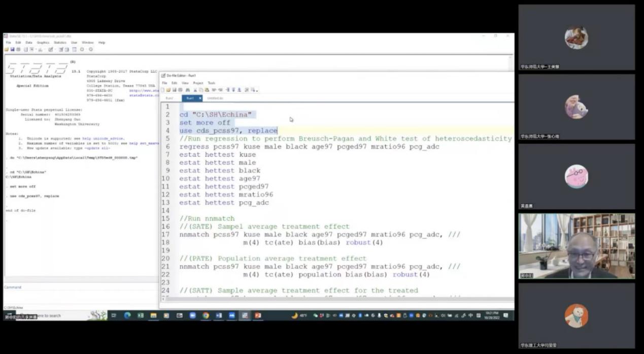The width and height of the screenshot is (644, 354).
Task: Launch Google Chrome from the taskbar
Action: [x=206, y=315]
